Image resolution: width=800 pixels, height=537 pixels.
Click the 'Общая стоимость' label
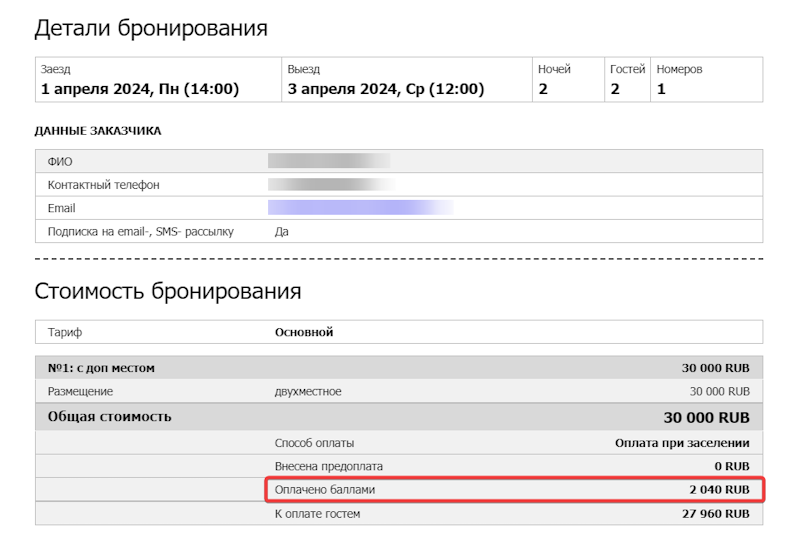pyautogui.click(x=110, y=417)
